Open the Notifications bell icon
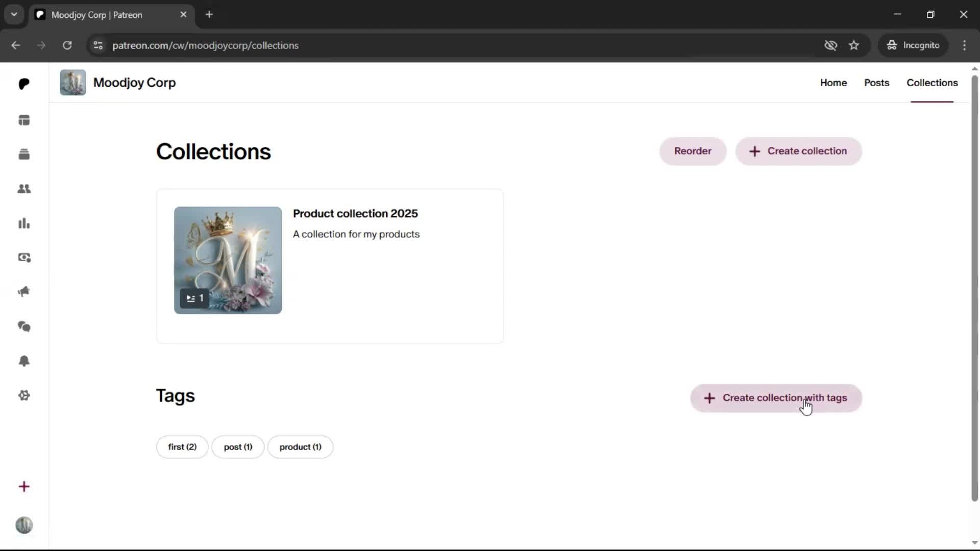This screenshot has width=980, height=551. pyautogui.click(x=24, y=361)
